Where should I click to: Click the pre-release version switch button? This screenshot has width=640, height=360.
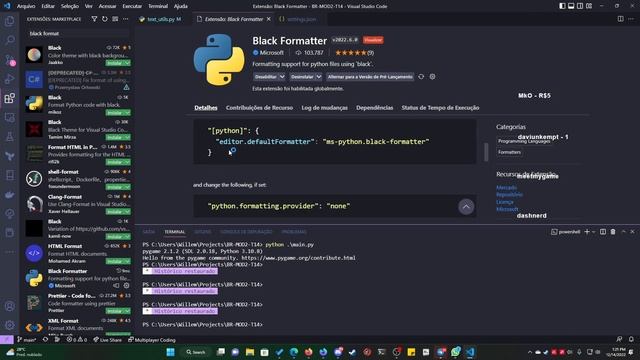[370, 77]
